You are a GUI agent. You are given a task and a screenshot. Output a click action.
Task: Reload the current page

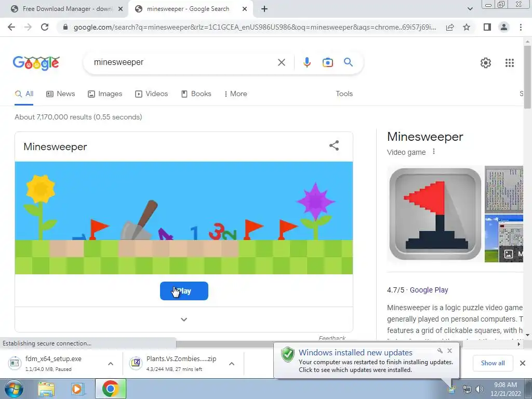(x=45, y=27)
